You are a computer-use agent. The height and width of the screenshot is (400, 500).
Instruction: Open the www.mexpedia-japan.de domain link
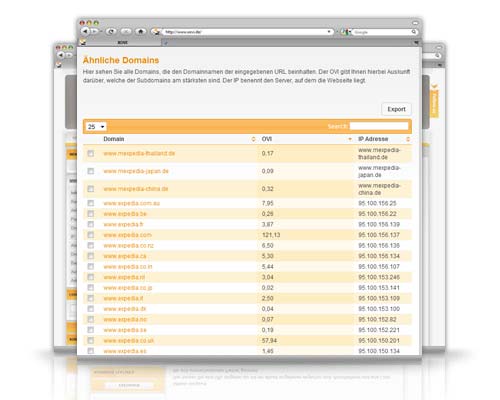[x=136, y=171]
